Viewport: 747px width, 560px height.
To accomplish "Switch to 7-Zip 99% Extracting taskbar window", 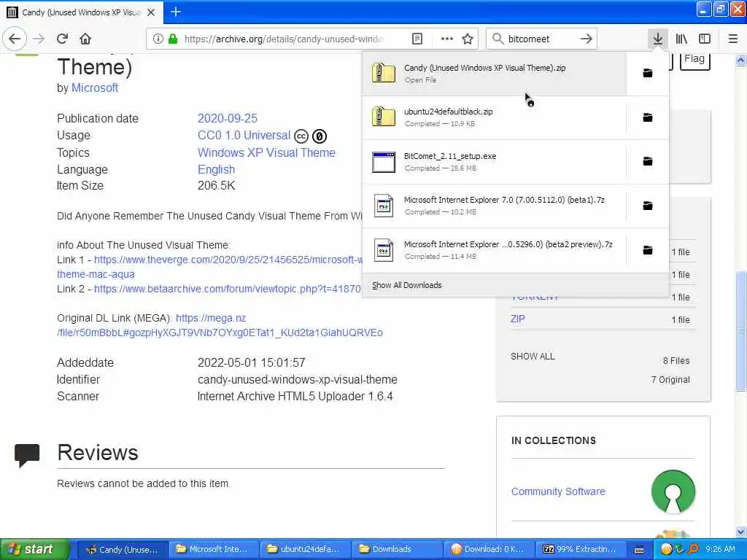I will pyautogui.click(x=581, y=549).
